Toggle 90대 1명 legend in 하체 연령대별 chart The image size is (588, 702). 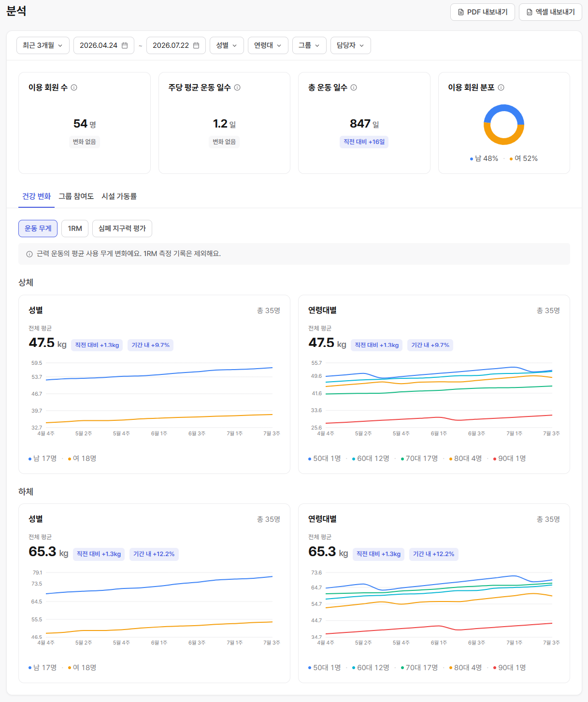click(x=509, y=668)
